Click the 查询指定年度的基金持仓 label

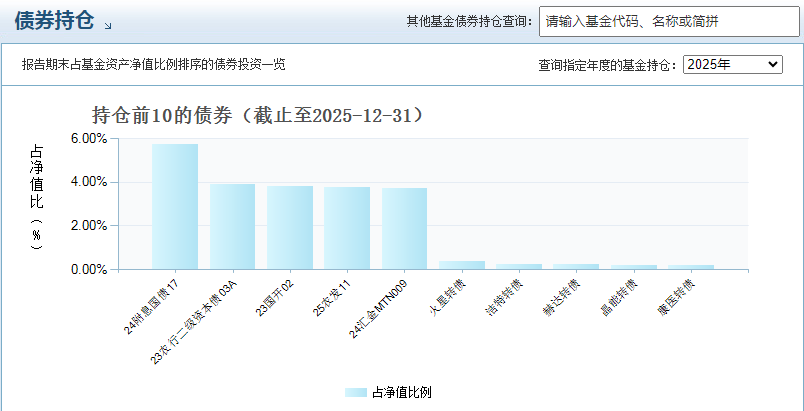point(608,65)
